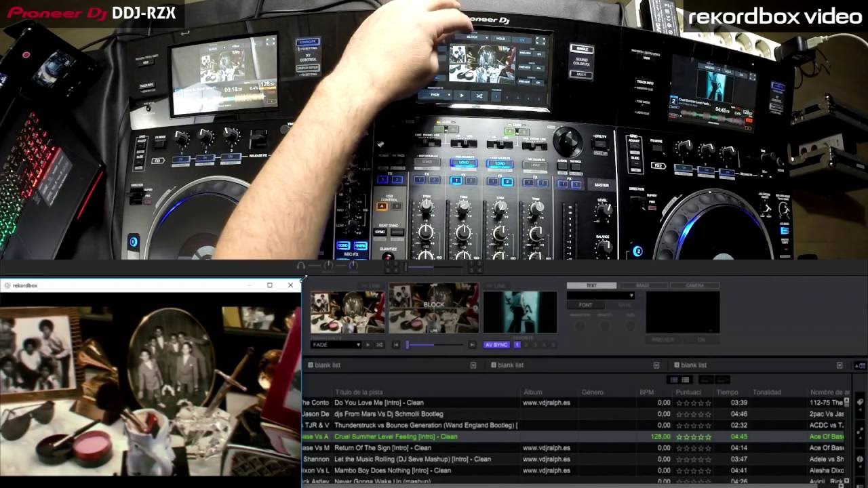The height and width of the screenshot is (488, 868).
Task: Select track Do You Love Me [Intro] - Clean
Action: 379,403
